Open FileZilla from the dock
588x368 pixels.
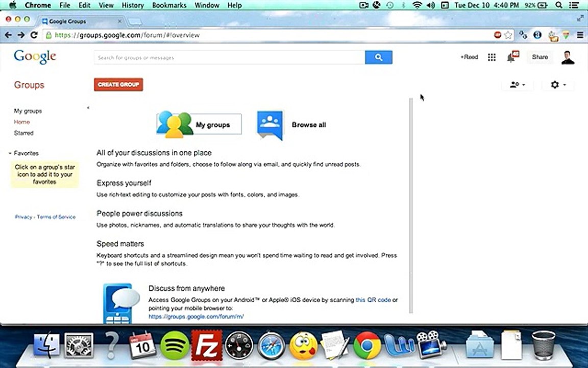point(207,345)
